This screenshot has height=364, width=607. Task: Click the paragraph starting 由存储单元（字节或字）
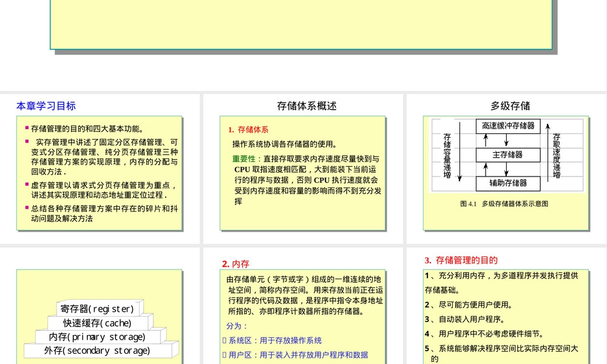(305, 295)
